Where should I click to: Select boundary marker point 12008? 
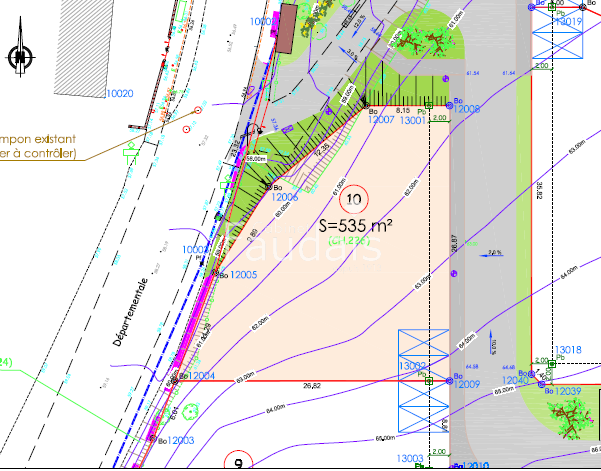[x=467, y=109]
